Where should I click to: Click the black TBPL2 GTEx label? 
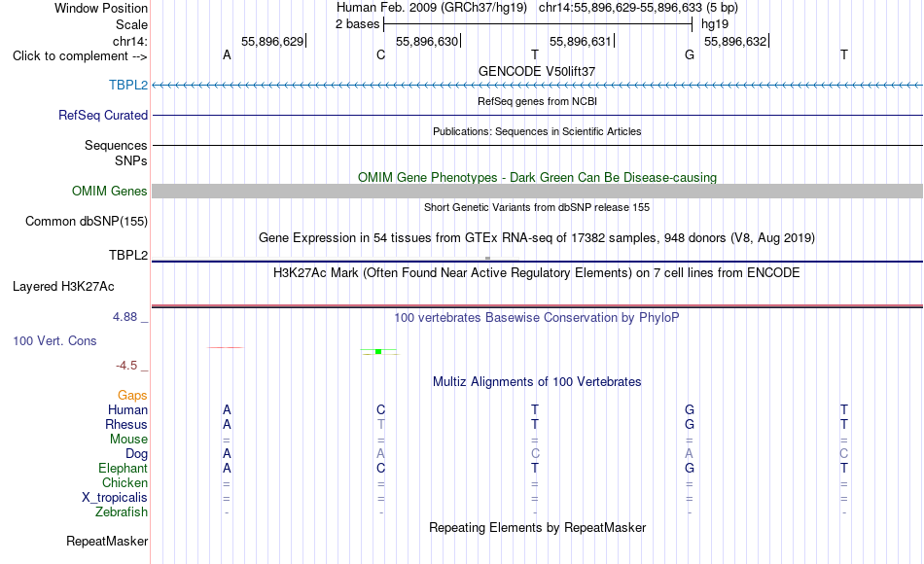[127, 255]
